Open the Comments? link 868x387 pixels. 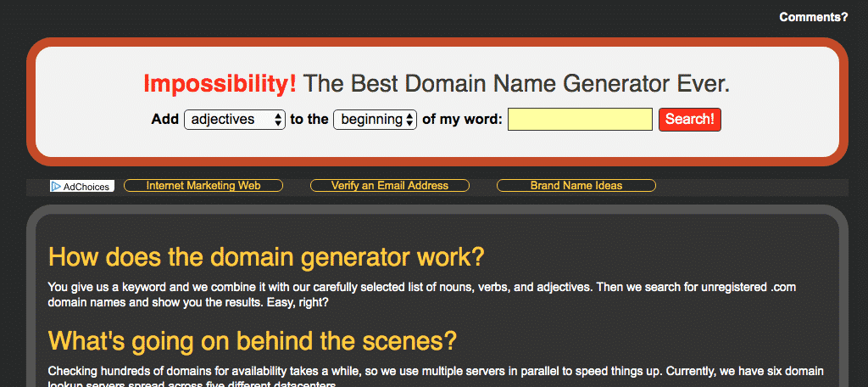coord(813,17)
